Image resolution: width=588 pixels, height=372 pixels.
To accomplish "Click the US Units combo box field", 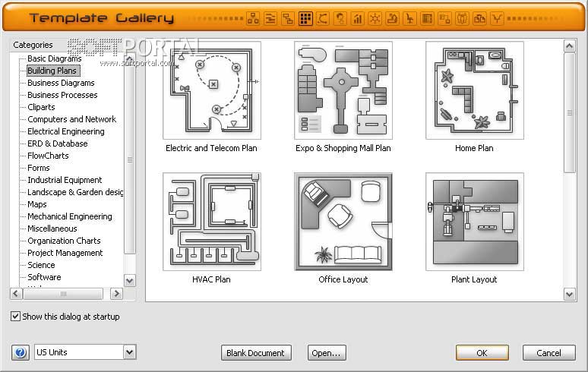I will point(85,352).
